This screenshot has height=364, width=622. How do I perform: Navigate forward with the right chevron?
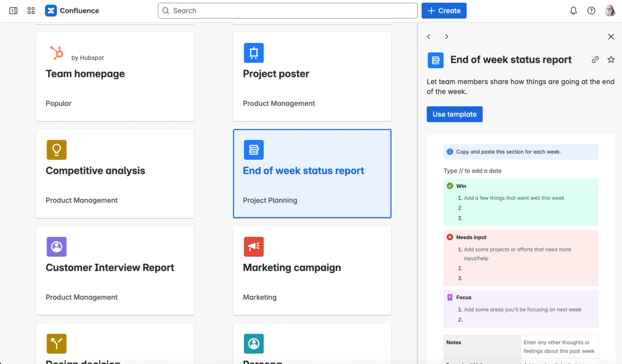click(447, 36)
